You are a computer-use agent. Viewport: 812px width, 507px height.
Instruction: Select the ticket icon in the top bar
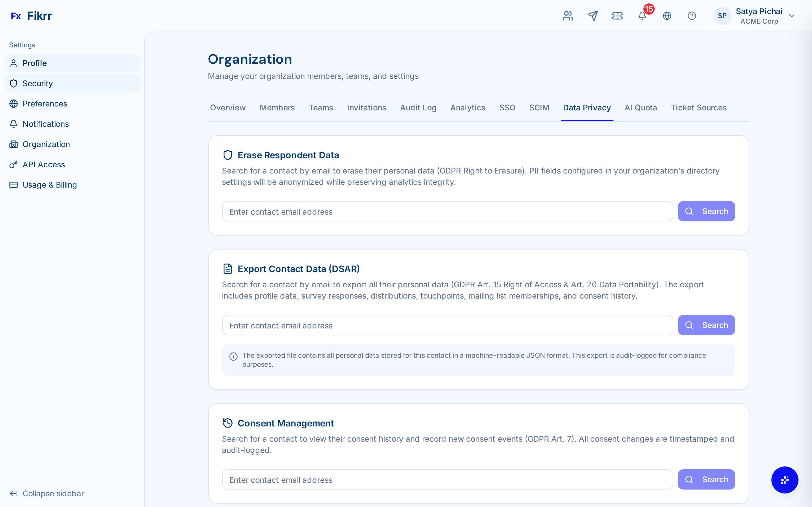pos(617,15)
